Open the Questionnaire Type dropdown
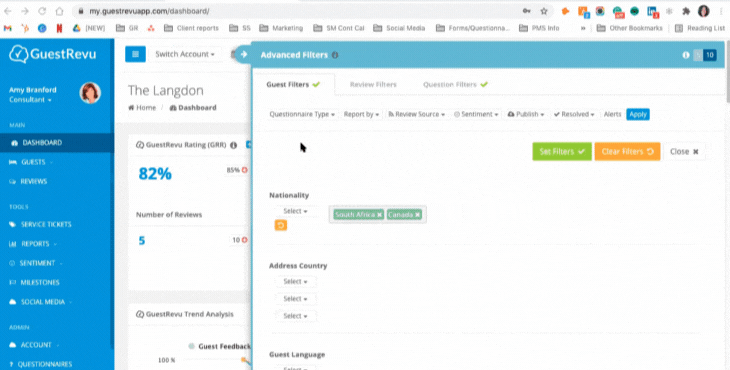 click(302, 114)
